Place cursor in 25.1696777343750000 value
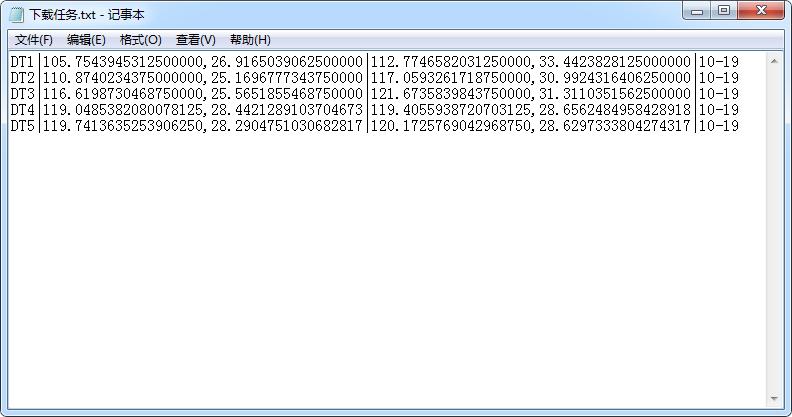The height and width of the screenshot is (417, 792). (x=287, y=78)
